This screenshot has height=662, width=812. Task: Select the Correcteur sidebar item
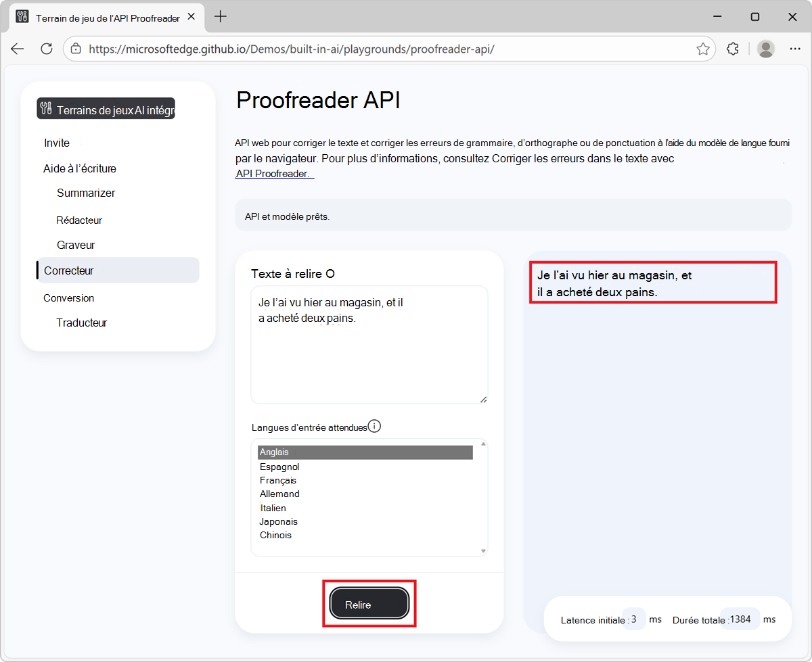pyautogui.click(x=118, y=270)
